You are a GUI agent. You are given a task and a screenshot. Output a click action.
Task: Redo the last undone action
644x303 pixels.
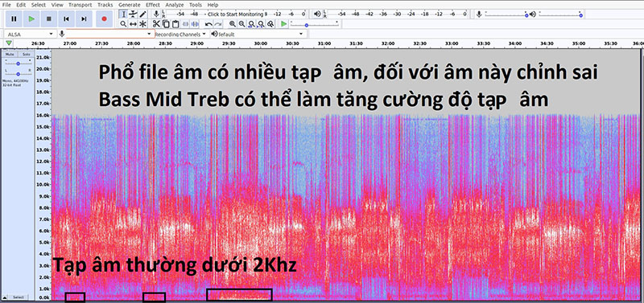218,24
